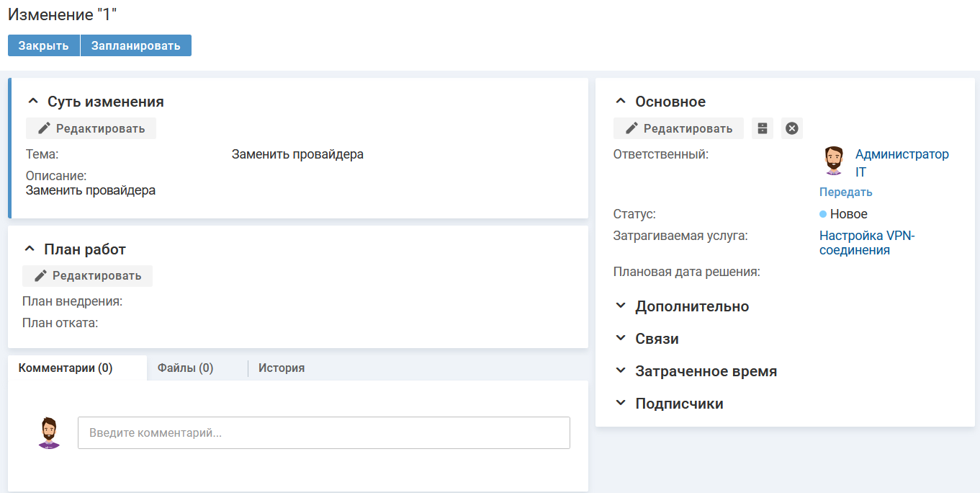Screen dimensions: 980x493
Task: Select the Комментарии (0) tab
Action: click(66, 368)
